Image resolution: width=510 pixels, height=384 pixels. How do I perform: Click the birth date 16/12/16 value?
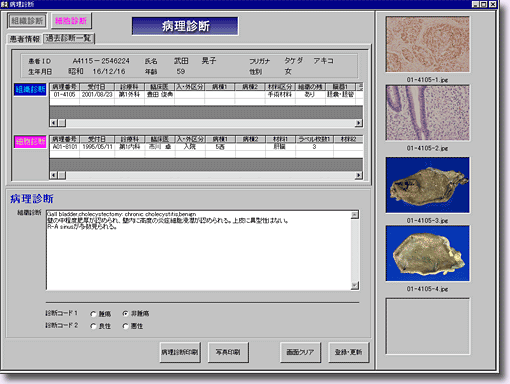pos(109,72)
